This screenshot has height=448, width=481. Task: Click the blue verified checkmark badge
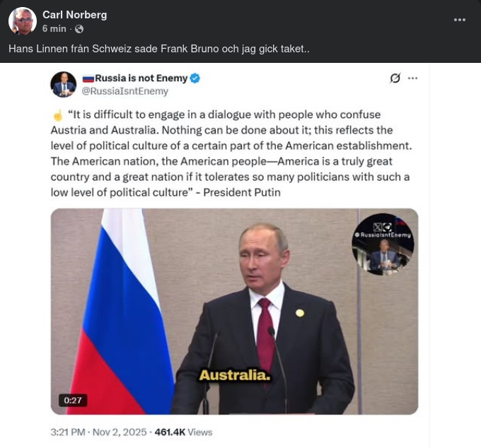coord(195,78)
